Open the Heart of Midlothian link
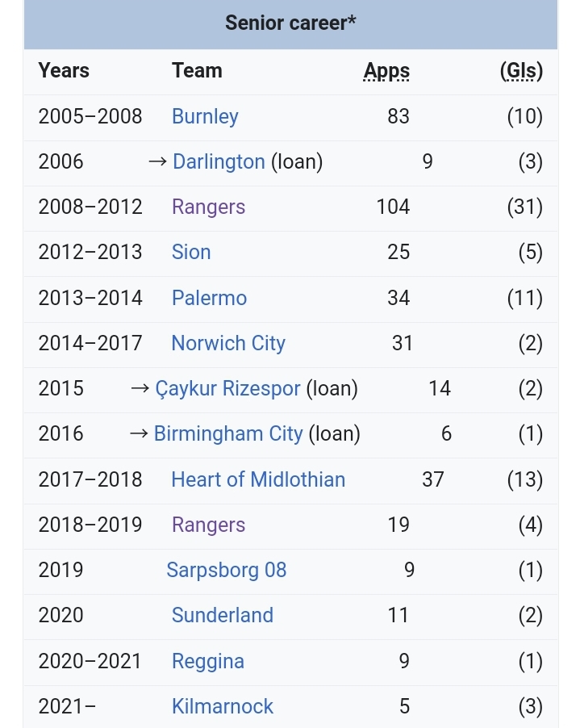Image resolution: width=580 pixels, height=728 pixels. [258, 479]
